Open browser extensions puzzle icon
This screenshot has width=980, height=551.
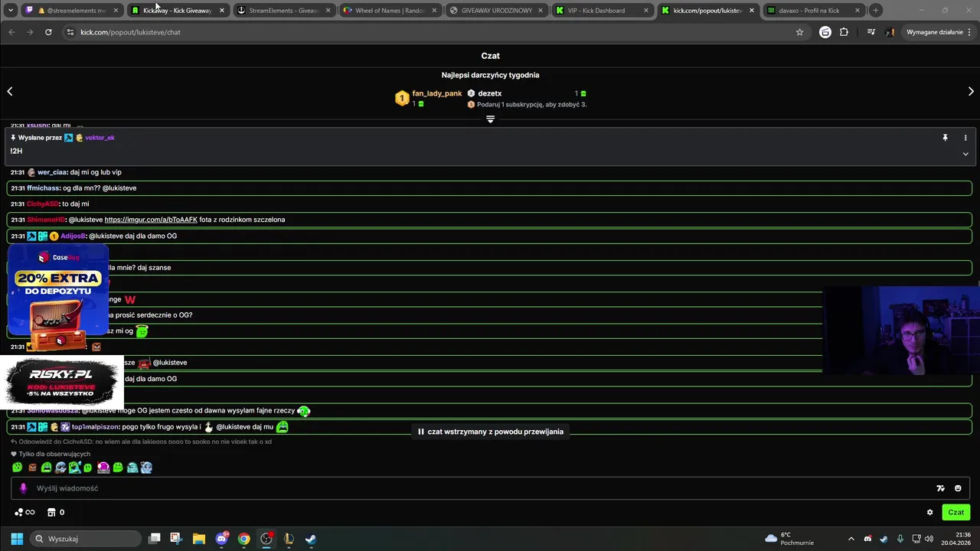[x=844, y=32]
